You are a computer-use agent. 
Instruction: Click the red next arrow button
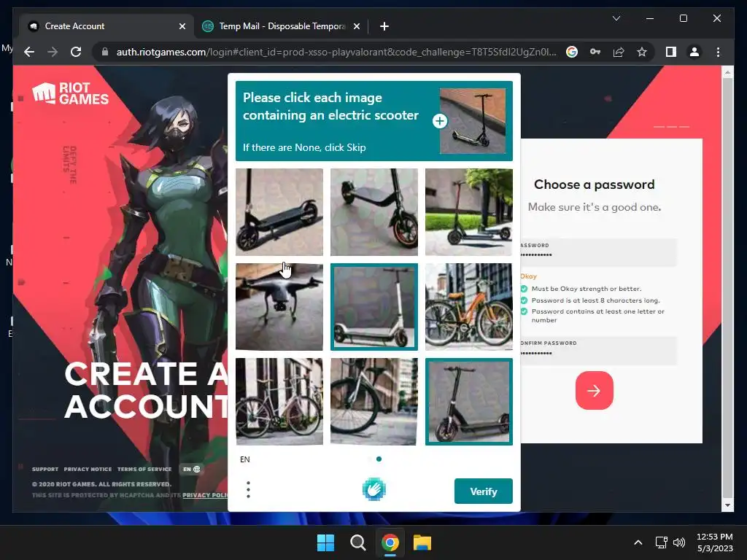[x=594, y=391]
